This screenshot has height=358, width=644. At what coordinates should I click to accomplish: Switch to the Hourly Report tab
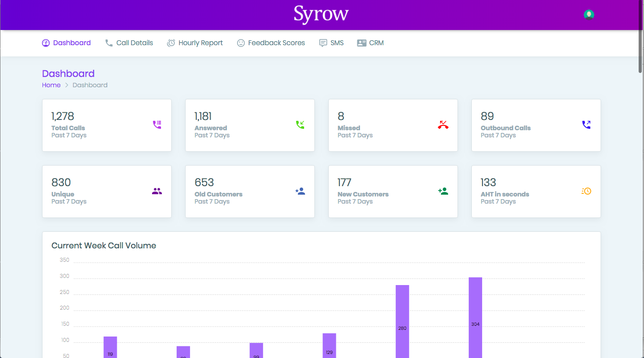(x=195, y=43)
